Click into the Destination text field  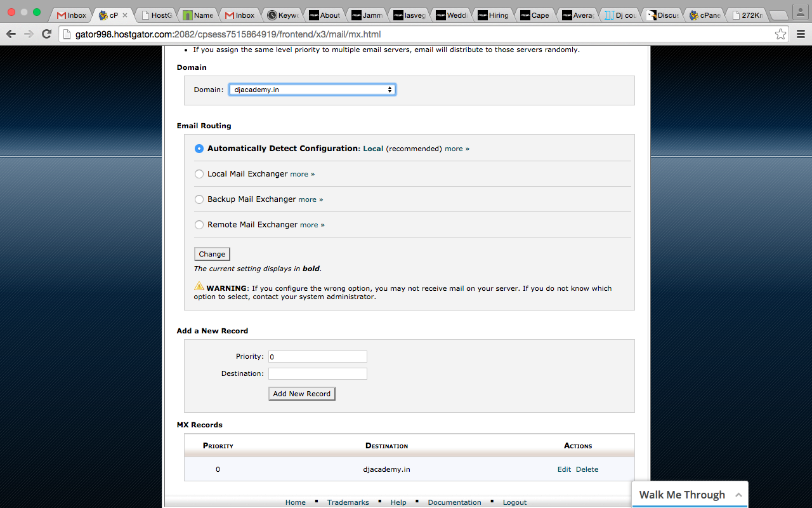[318, 374]
